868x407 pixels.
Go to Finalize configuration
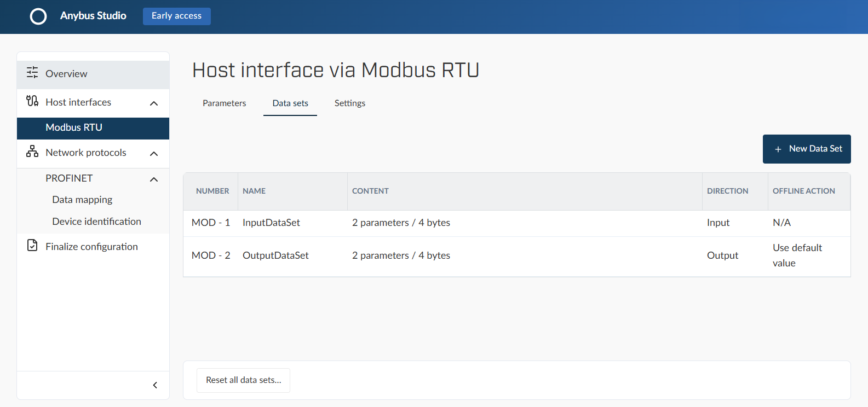(x=93, y=247)
